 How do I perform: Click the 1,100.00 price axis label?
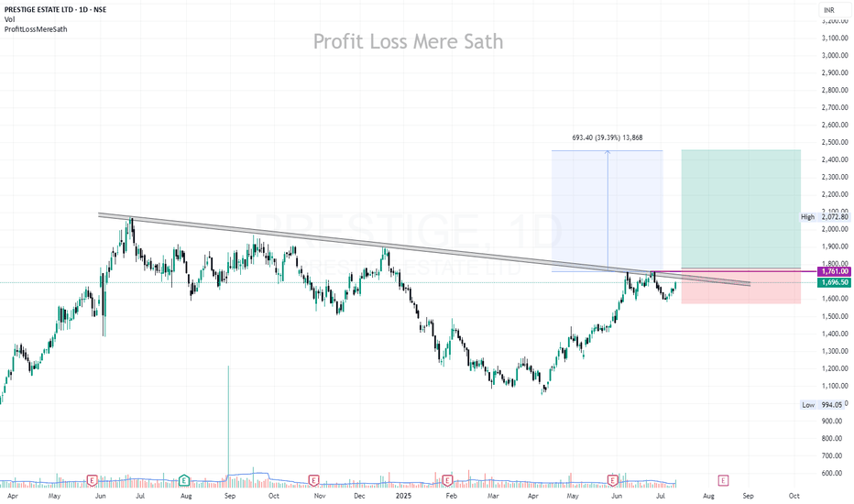pyautogui.click(x=835, y=387)
